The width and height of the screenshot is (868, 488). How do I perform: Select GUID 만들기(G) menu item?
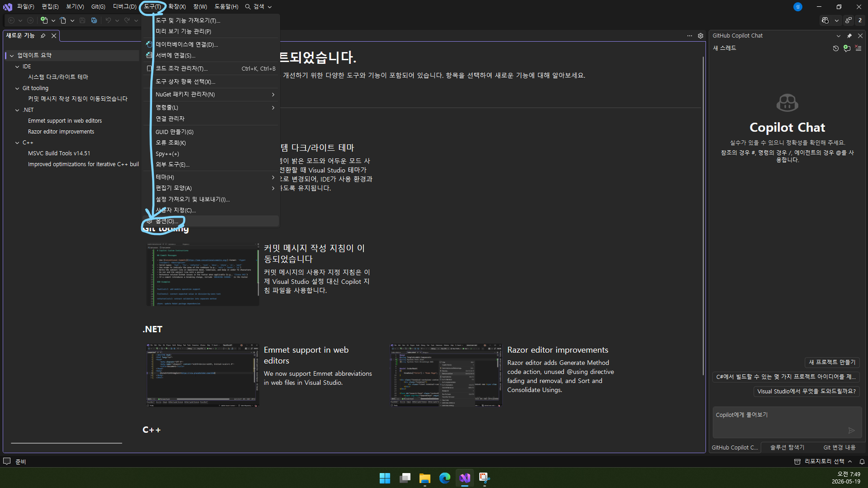point(211,132)
